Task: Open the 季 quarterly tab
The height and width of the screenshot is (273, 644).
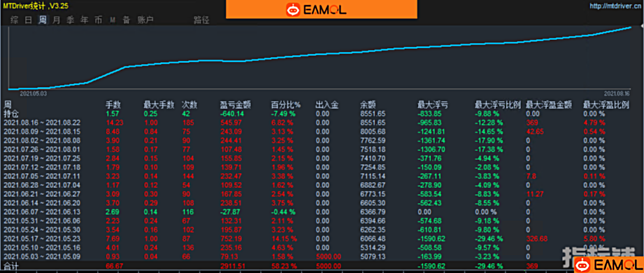Action: pyautogui.click(x=70, y=20)
